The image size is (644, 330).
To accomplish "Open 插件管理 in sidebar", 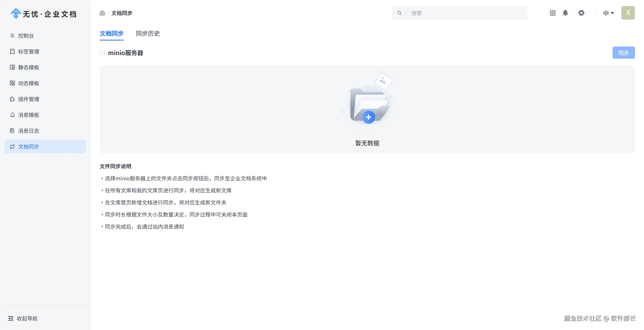I will 28,99.
